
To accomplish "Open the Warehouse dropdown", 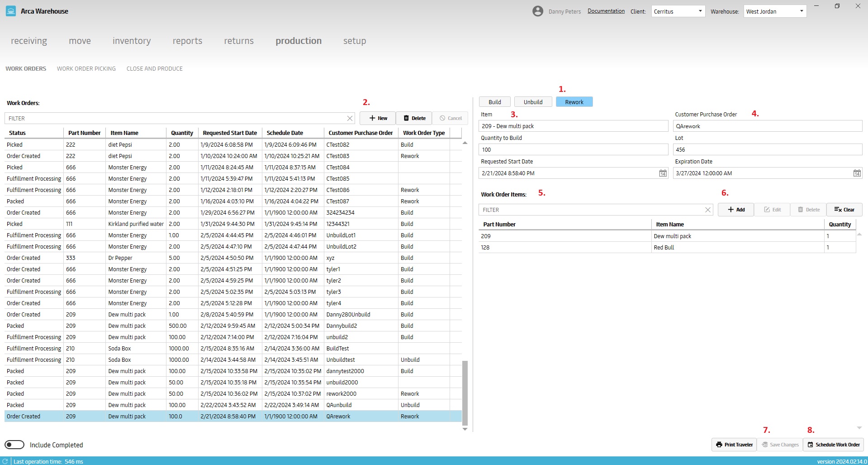I will click(775, 11).
